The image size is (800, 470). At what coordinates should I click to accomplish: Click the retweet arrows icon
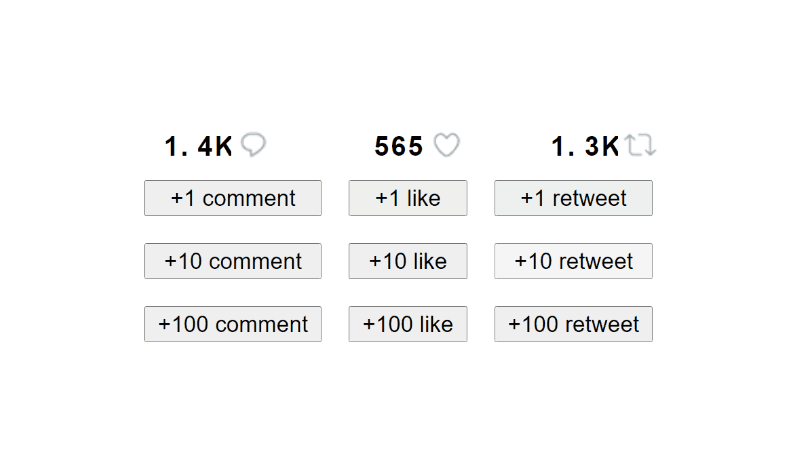640,146
